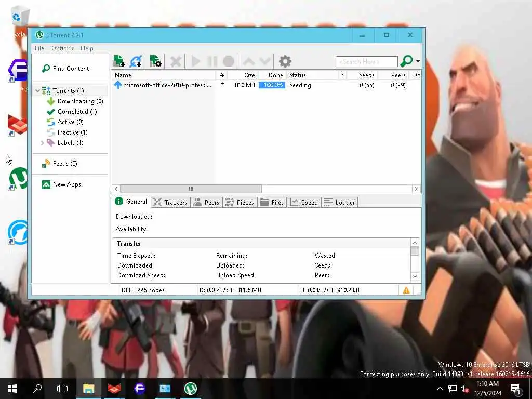Select the microsoft-office-2010 torrent row
The height and width of the screenshot is (399, 532).
click(266, 85)
